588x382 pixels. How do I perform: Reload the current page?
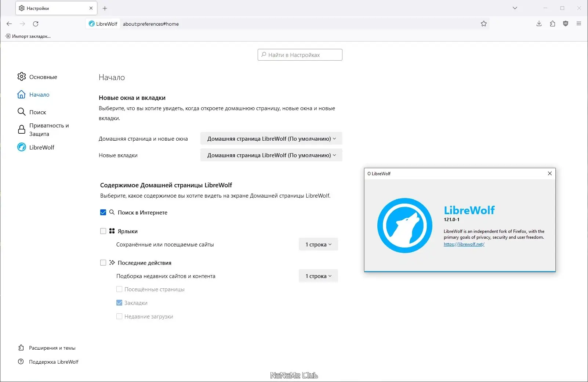tap(36, 24)
